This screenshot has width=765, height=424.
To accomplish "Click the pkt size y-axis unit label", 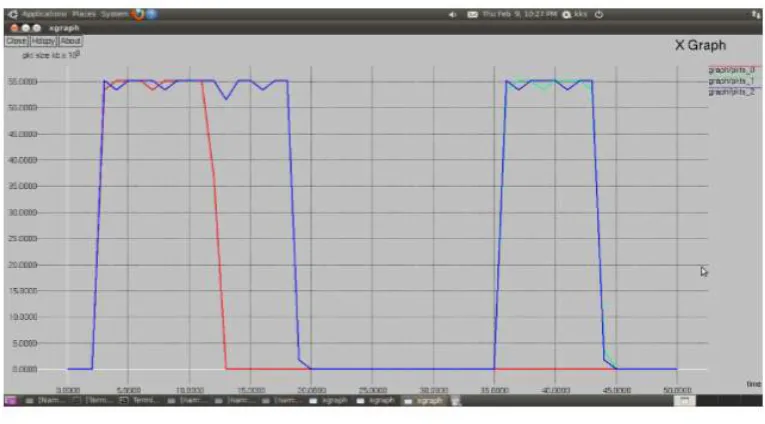I will (x=51, y=55).
